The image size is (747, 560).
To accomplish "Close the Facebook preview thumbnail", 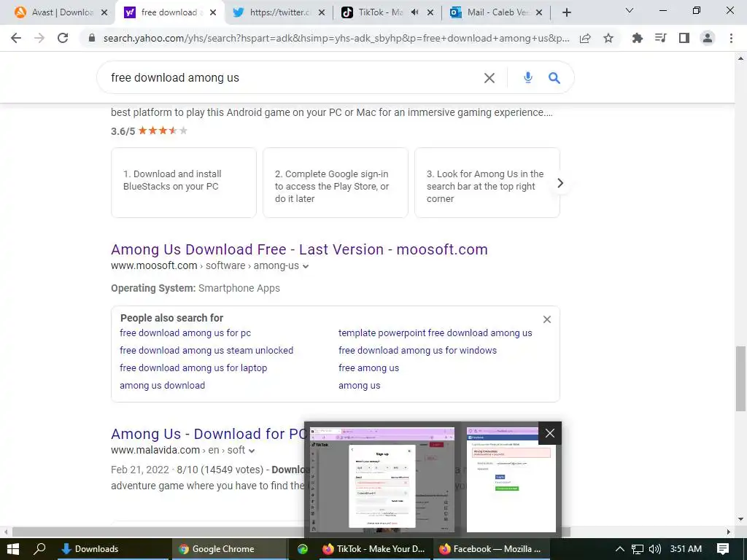I will point(550,433).
